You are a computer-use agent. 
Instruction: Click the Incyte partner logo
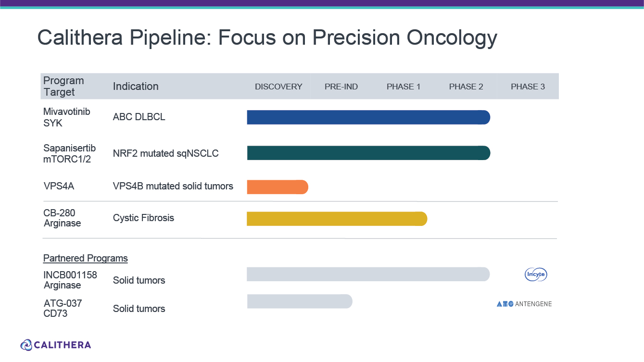coord(535,275)
